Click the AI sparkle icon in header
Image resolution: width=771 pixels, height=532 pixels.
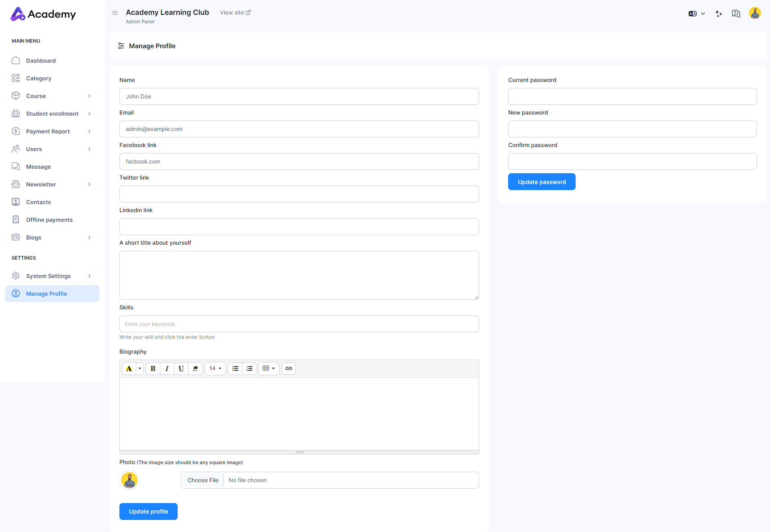pyautogui.click(x=719, y=14)
